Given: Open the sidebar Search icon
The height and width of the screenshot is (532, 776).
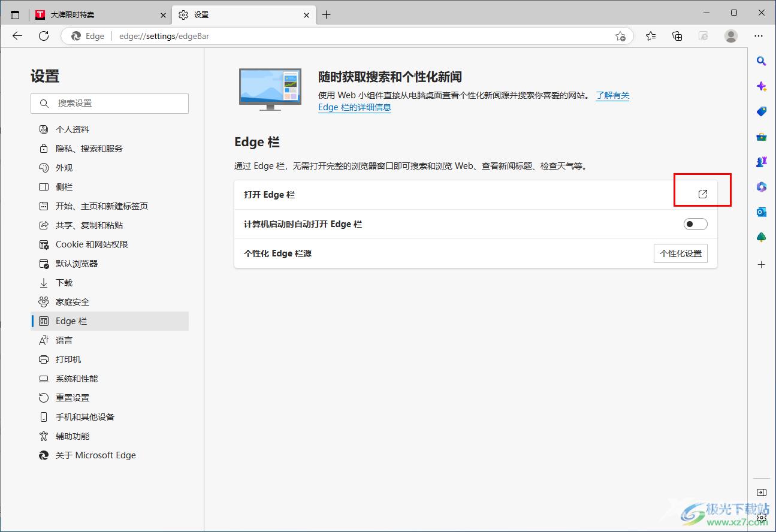Looking at the screenshot, I should click(762, 61).
